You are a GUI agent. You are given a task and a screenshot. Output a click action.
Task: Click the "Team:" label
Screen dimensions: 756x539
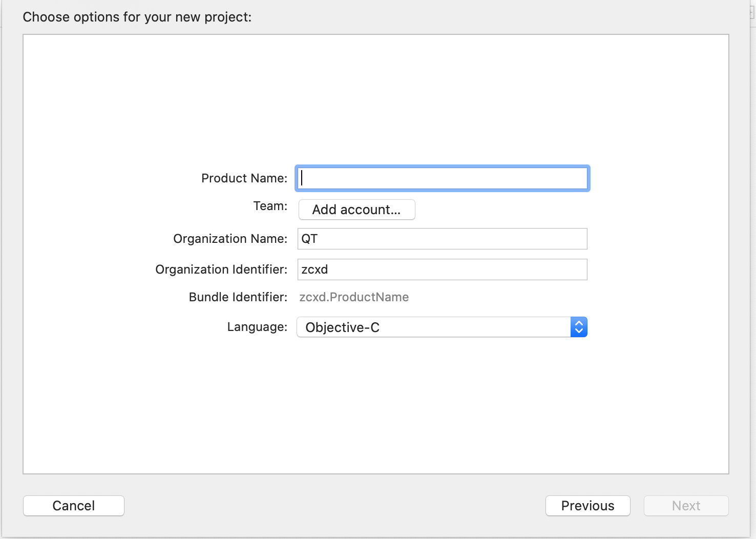[x=270, y=206]
